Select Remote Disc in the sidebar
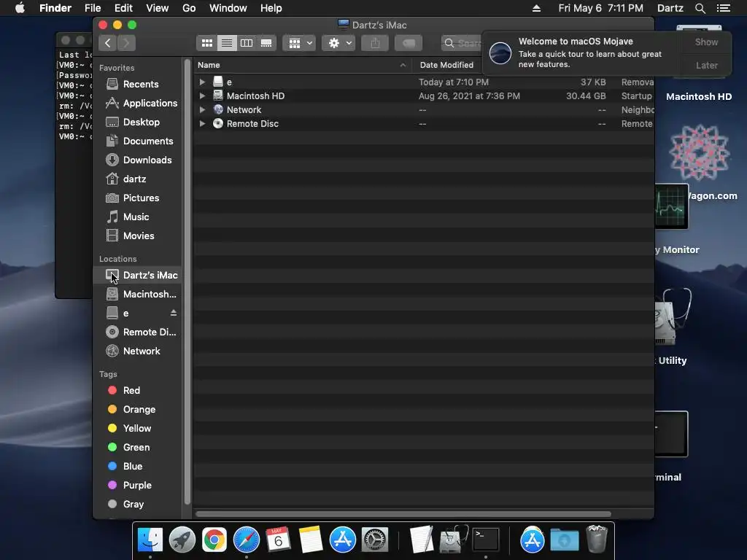The height and width of the screenshot is (560, 747). click(138, 332)
